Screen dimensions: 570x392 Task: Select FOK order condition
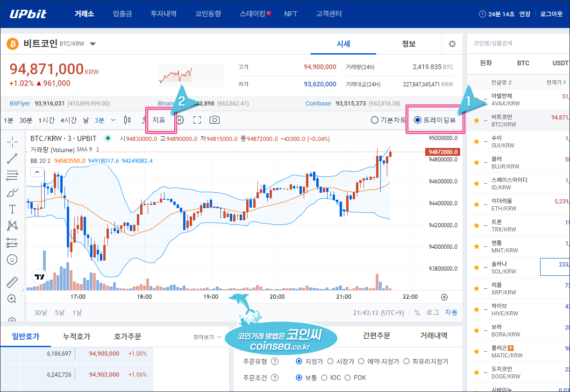point(347,378)
